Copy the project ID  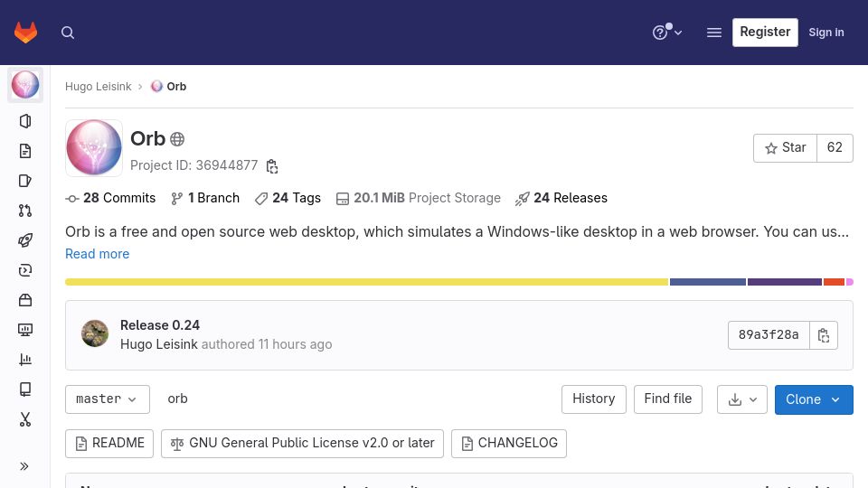pos(272,166)
